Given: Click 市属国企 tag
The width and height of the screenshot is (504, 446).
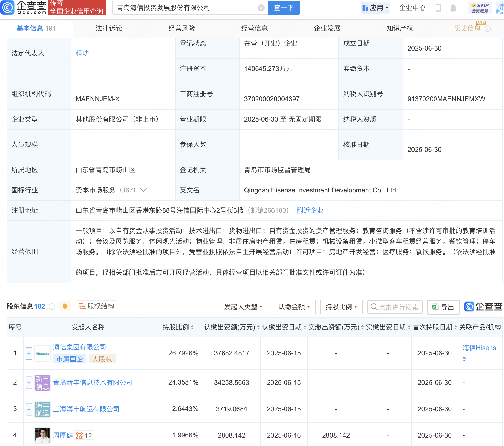Looking at the screenshot, I should click(x=70, y=359).
